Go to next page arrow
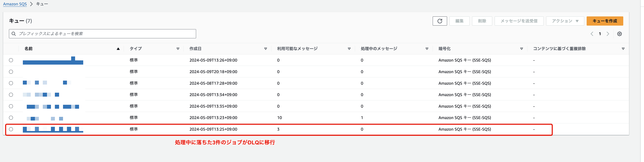Image resolution: width=644 pixels, height=162 pixels. click(x=608, y=34)
